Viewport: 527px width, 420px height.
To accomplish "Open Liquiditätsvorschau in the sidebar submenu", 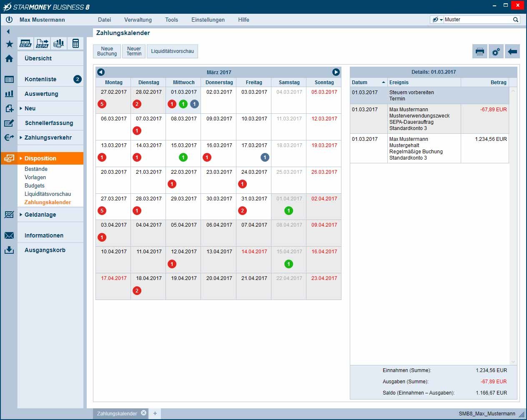I will coord(48,194).
